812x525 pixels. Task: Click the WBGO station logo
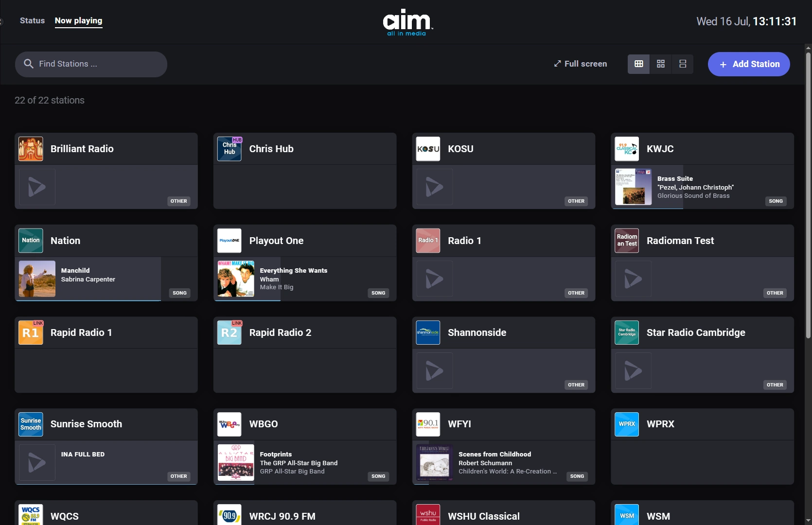229,424
